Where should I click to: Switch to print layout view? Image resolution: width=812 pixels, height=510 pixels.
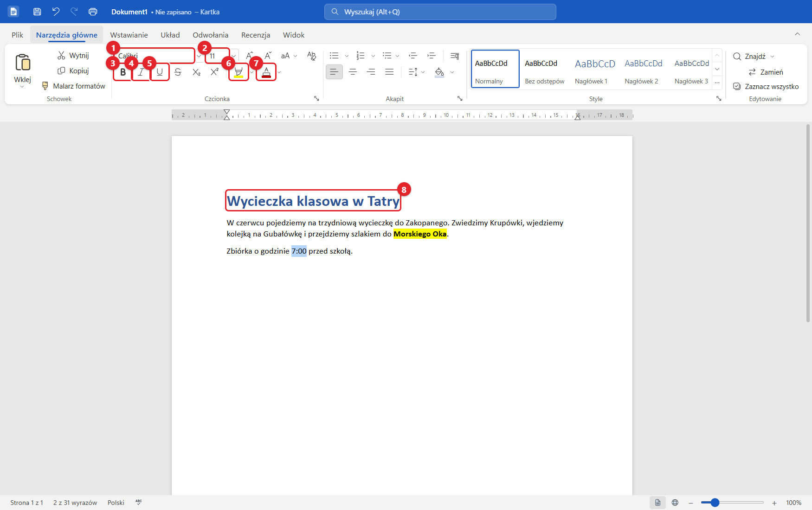coord(657,503)
